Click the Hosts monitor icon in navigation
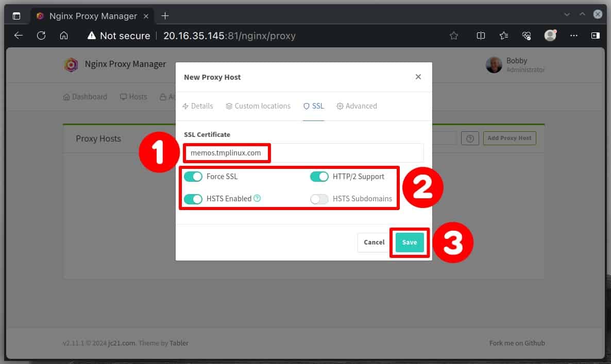611x364 pixels. coord(123,96)
